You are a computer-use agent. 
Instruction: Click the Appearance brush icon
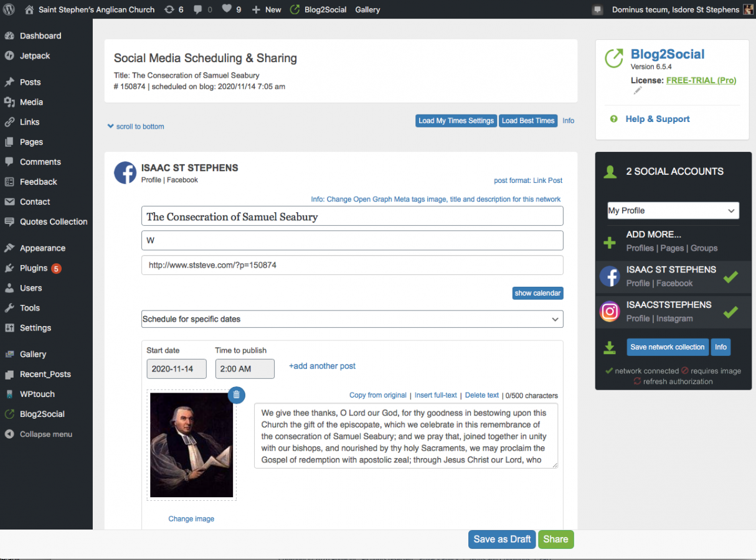(9, 248)
